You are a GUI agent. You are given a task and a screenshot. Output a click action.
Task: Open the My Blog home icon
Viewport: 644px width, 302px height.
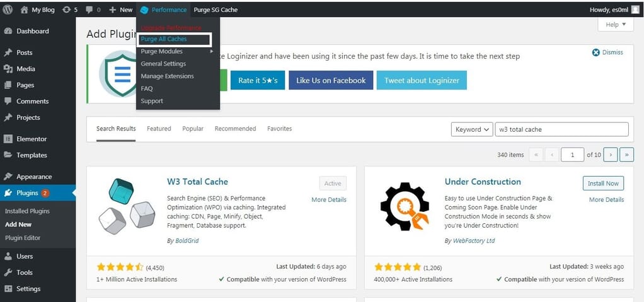24,10
